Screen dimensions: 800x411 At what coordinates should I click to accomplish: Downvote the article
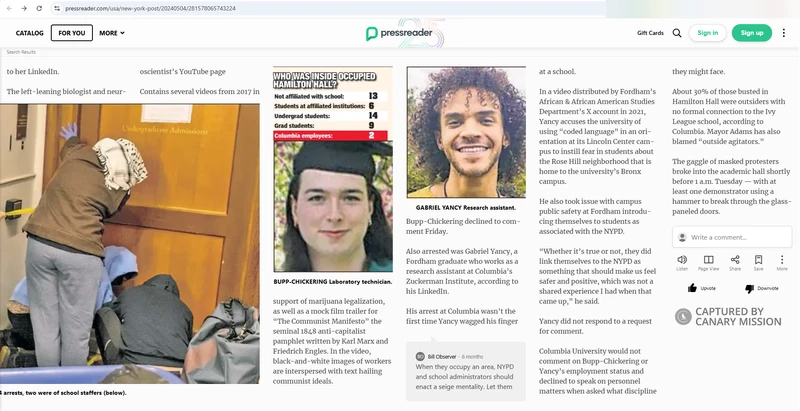(x=762, y=288)
